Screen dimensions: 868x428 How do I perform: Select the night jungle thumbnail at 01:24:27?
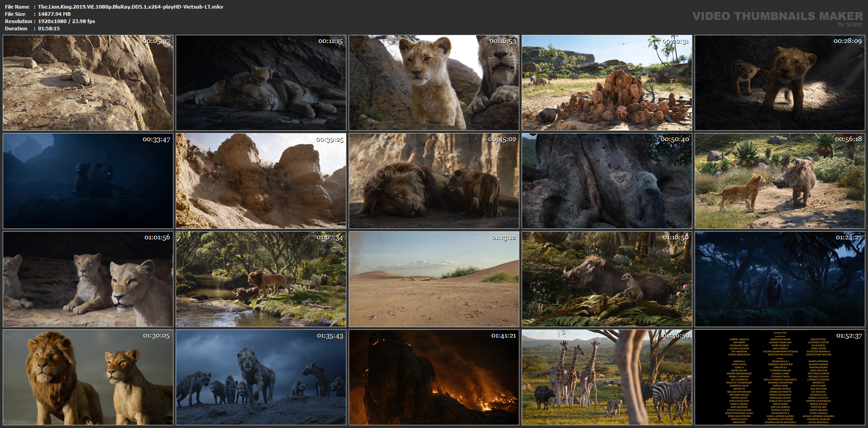coord(780,279)
